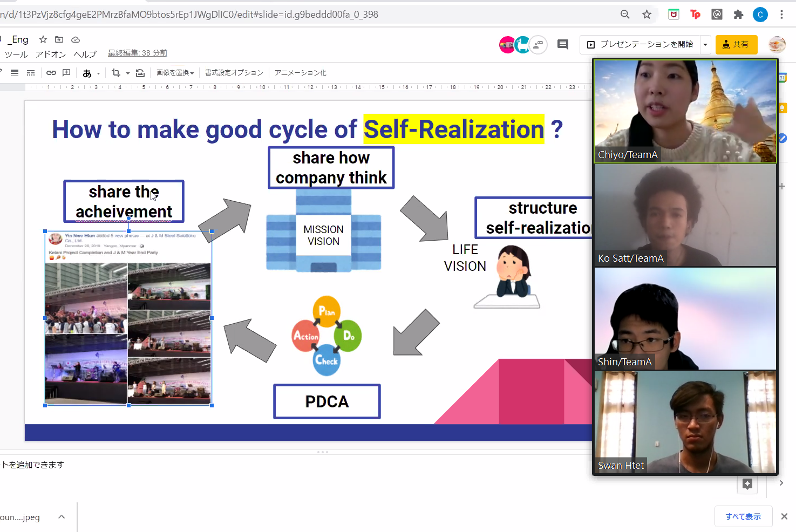
Task: Star the presentation document
Action: click(43, 39)
